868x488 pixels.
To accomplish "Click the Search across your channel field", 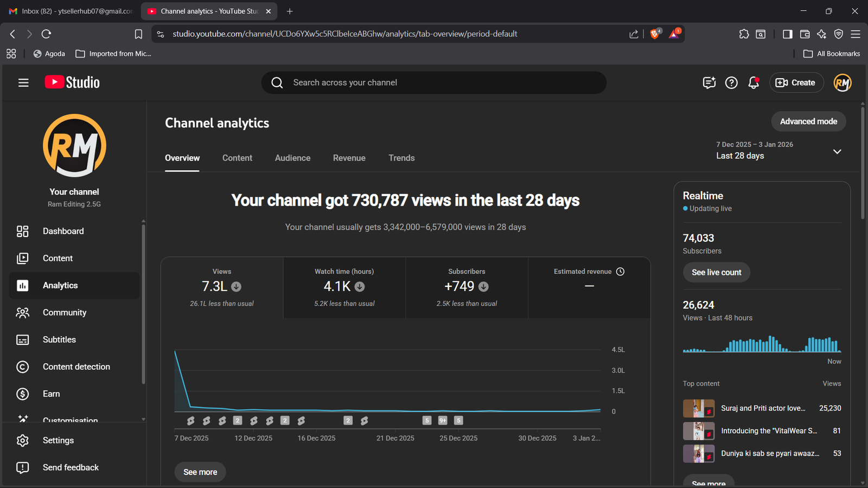I will (434, 82).
